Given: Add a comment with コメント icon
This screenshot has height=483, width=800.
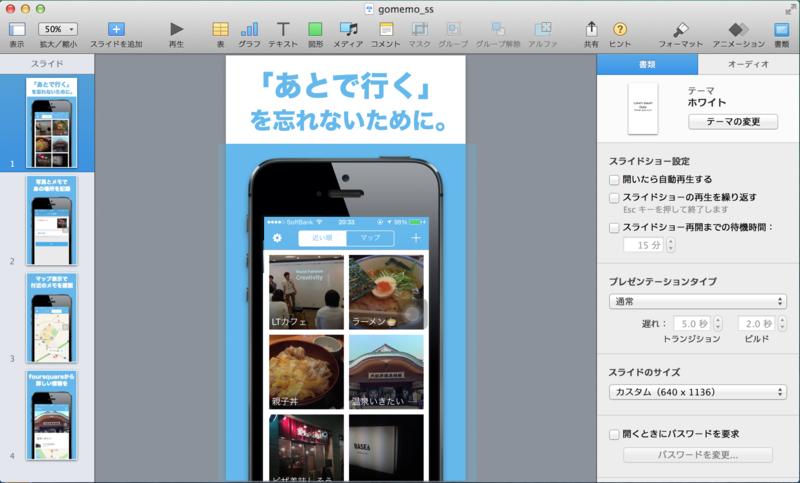Looking at the screenshot, I should coord(386,30).
